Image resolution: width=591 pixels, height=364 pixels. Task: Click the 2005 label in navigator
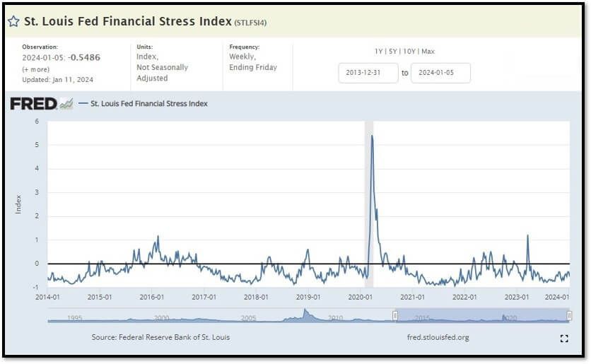pyautogui.click(x=248, y=318)
